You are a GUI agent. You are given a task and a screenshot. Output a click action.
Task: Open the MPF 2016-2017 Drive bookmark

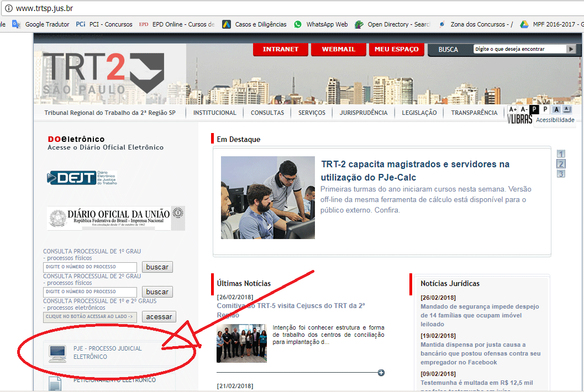click(x=551, y=24)
